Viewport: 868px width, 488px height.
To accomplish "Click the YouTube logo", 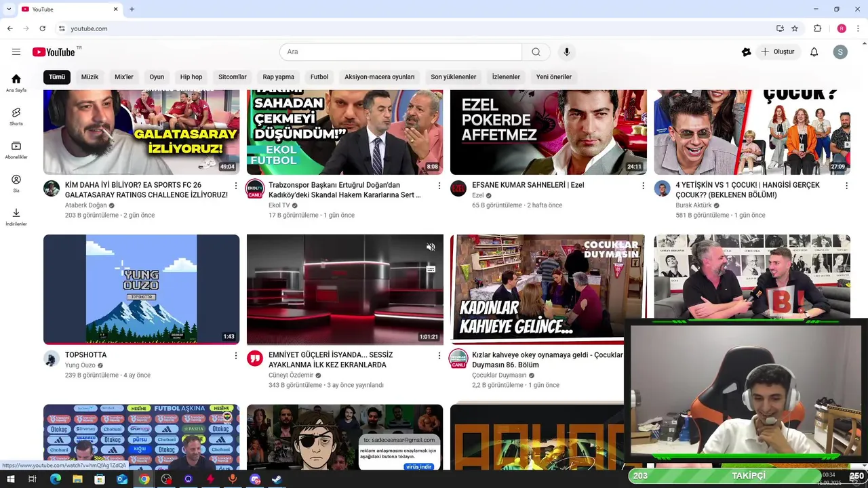I will pyautogui.click(x=54, y=52).
